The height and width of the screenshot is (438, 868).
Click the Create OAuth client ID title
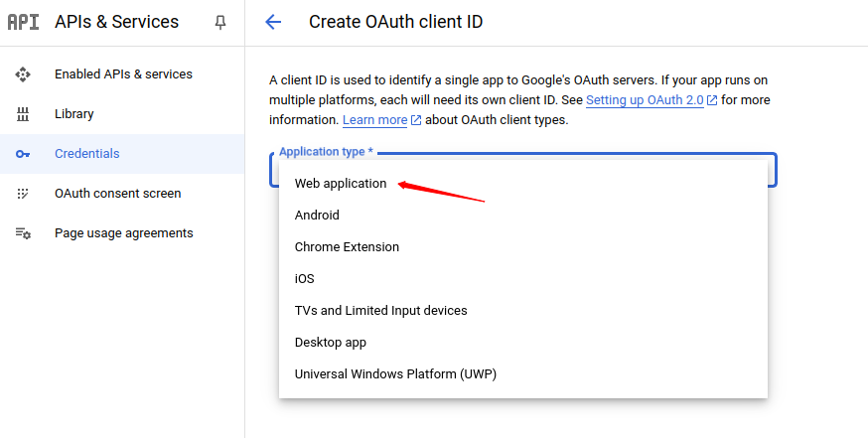[396, 22]
